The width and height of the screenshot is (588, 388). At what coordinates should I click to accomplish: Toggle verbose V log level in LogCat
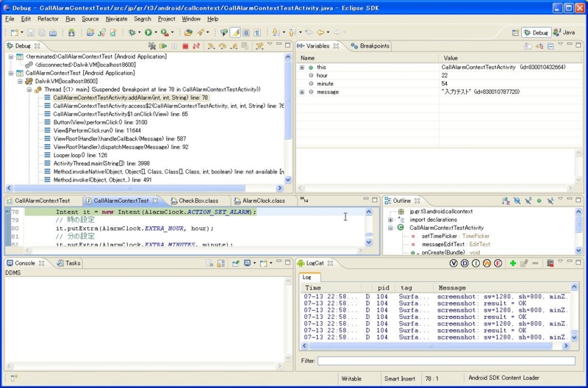click(453, 263)
